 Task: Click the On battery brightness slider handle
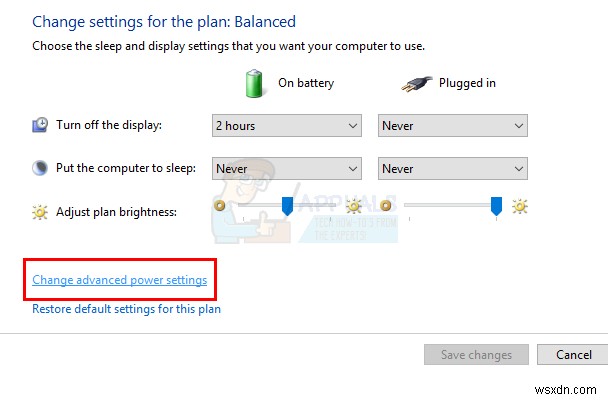pos(287,206)
